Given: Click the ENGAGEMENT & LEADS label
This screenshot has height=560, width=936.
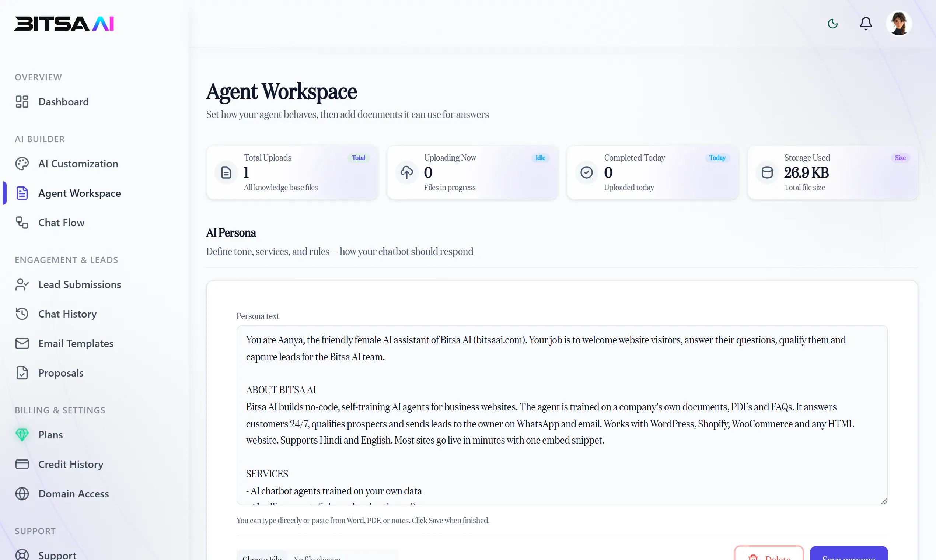Looking at the screenshot, I should (66, 260).
